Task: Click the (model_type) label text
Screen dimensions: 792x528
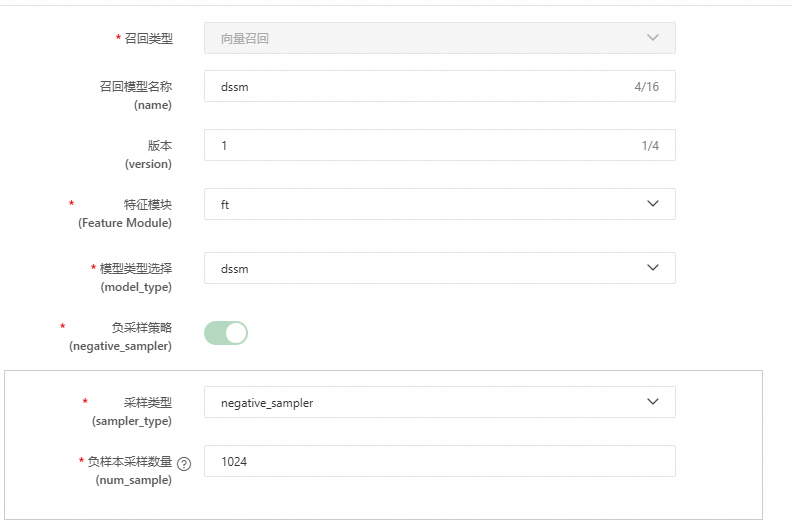Action: tap(136, 287)
